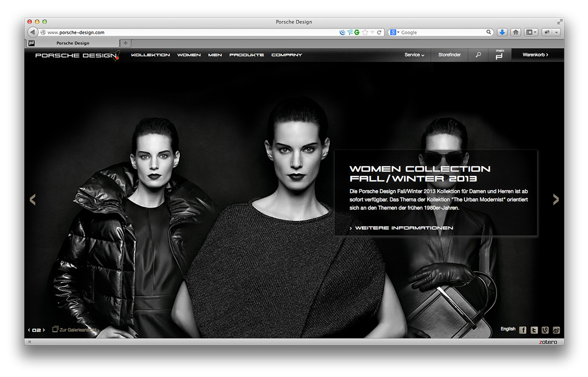Open the Kollektion menu item
Image resolution: width=588 pixels, height=377 pixels.
[x=150, y=55]
